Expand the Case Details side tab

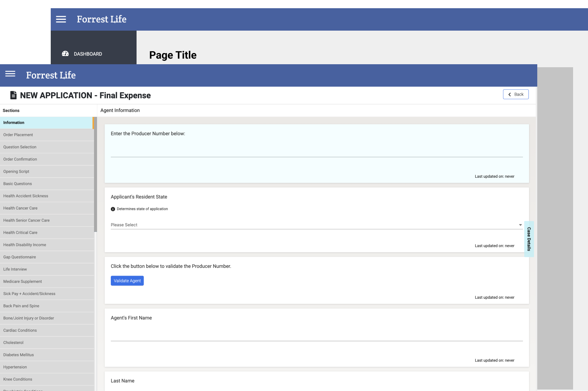(x=529, y=239)
